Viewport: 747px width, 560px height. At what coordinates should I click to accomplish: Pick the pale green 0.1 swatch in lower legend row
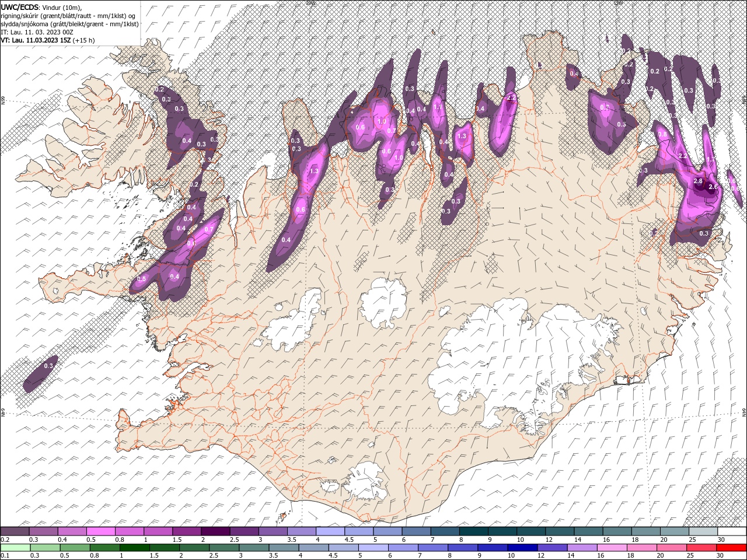click(x=15, y=548)
